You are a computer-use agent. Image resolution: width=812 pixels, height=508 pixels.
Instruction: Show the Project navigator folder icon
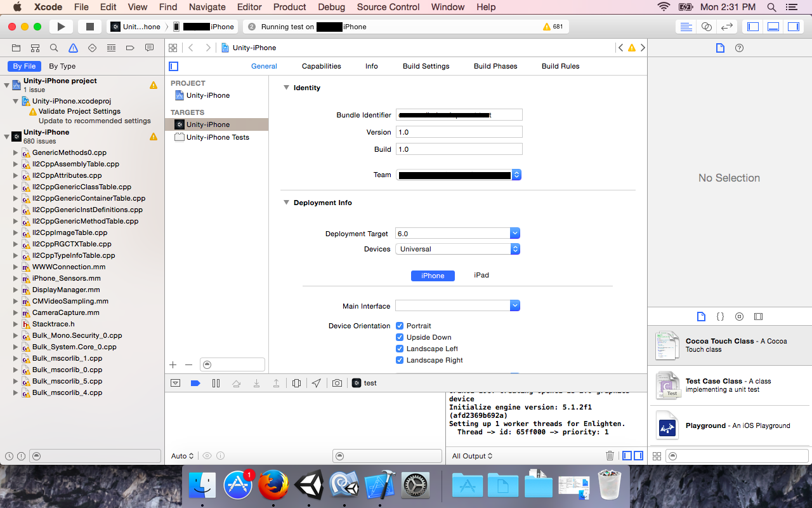point(16,48)
